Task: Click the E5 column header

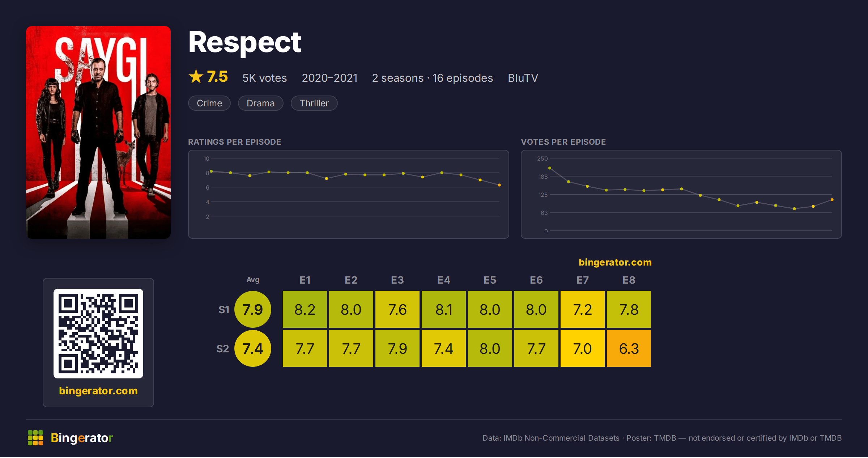Action: (490, 280)
